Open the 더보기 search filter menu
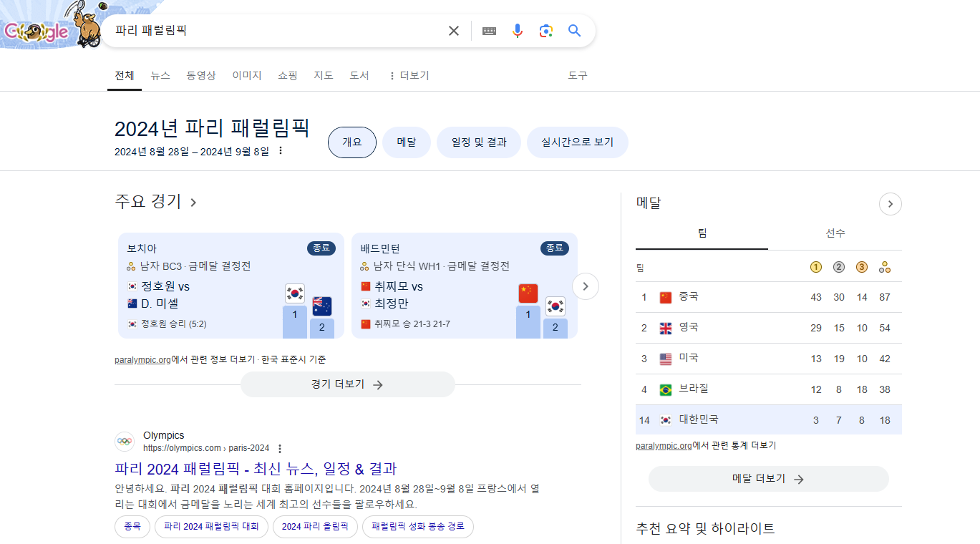Screen dimensions: 980x544 click(409, 75)
